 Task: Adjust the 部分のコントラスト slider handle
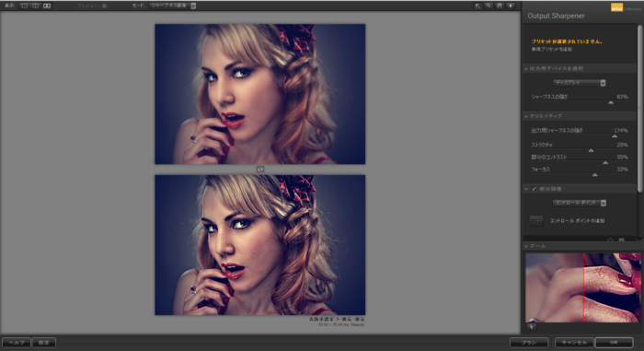point(605,162)
